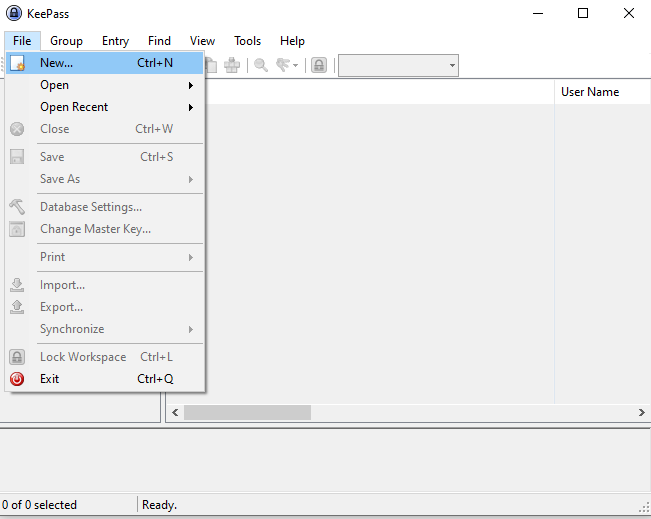This screenshot has height=519, width=651.
Task: Open the View menu
Action: click(x=202, y=41)
